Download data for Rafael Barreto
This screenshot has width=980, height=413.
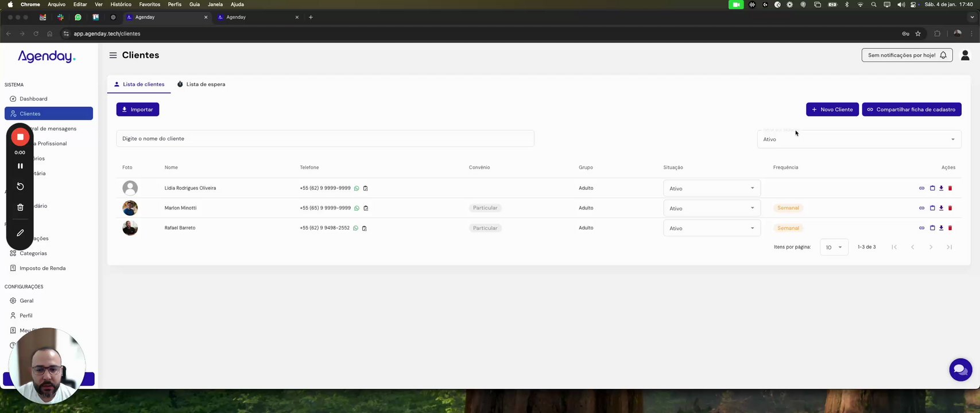click(942, 228)
